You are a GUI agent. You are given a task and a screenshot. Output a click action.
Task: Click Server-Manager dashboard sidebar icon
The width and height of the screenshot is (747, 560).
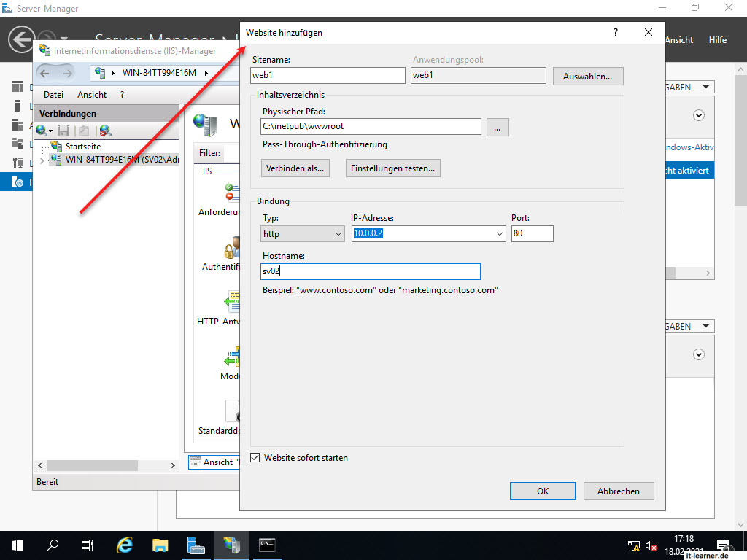pyautogui.click(x=18, y=87)
